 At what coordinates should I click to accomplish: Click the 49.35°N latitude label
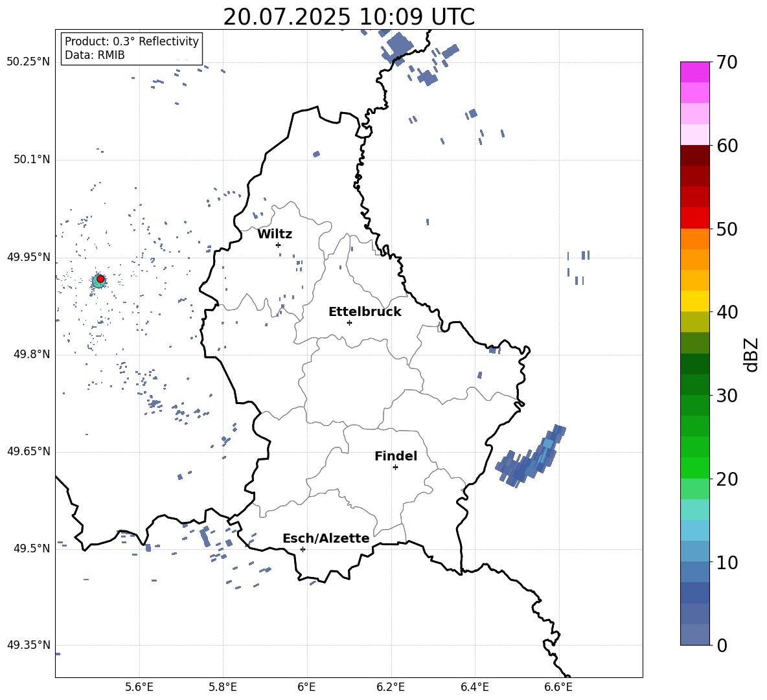pyautogui.click(x=29, y=645)
